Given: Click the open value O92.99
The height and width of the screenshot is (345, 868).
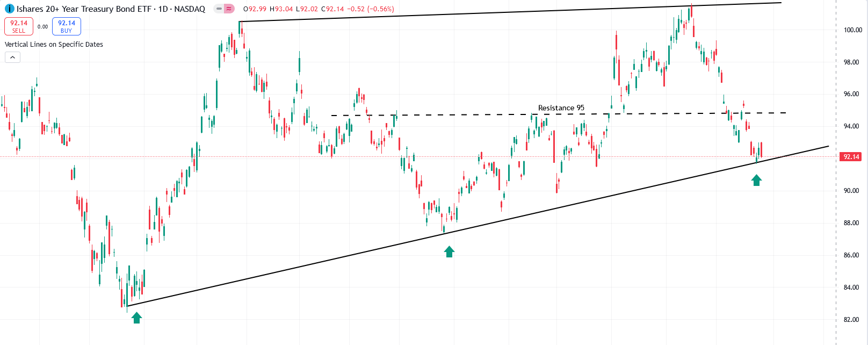Looking at the screenshot, I should [x=255, y=9].
